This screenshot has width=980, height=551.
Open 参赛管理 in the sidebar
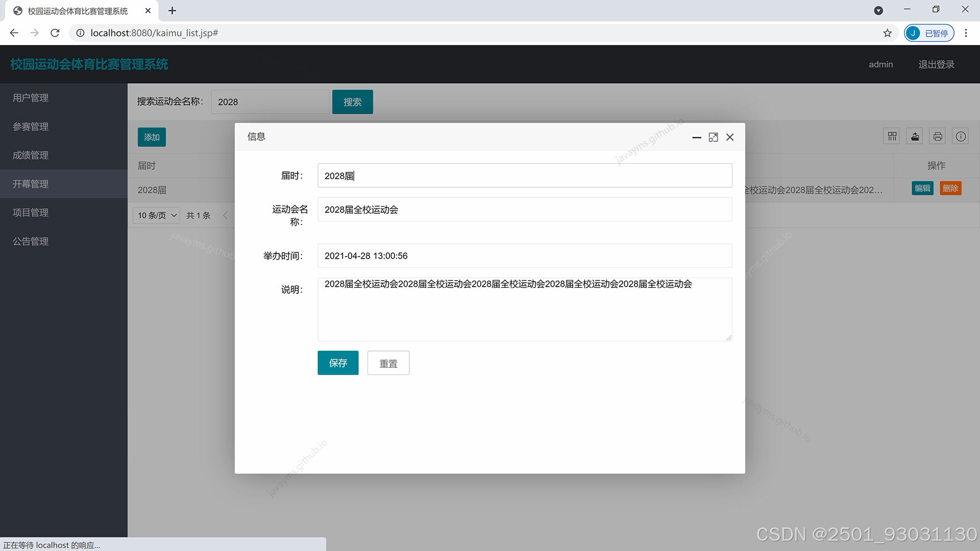[64, 127]
